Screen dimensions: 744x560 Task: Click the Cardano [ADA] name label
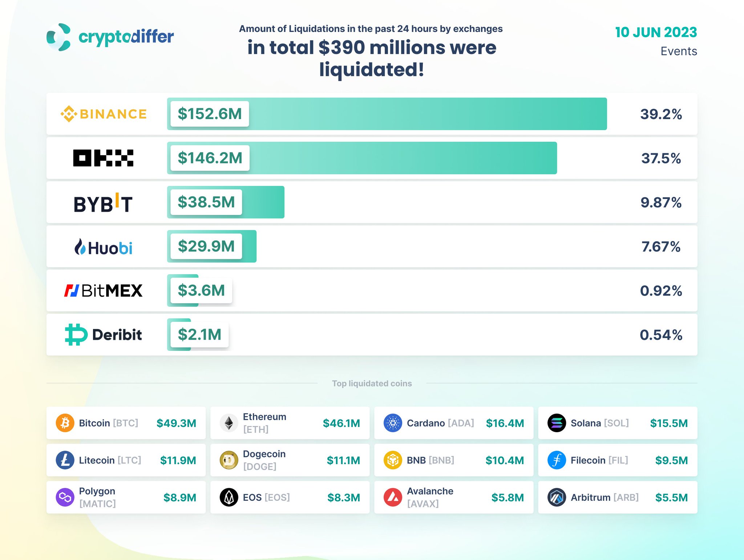tap(440, 423)
